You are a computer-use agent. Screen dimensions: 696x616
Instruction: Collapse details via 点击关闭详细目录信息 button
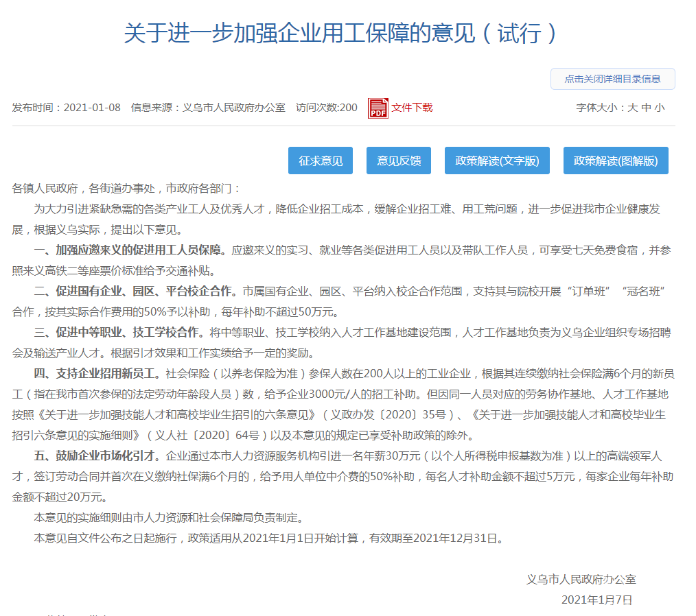[612, 79]
